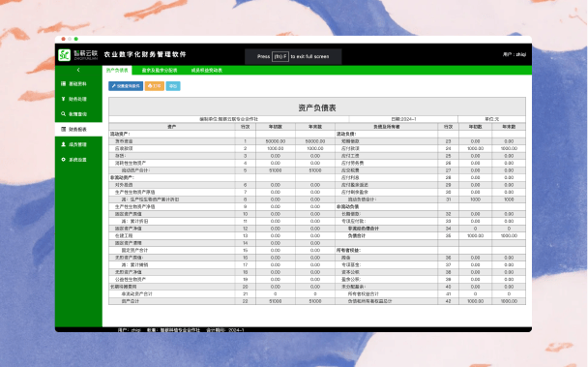
Task: Switch to the 资产负债表 tab
Action: pos(117,71)
